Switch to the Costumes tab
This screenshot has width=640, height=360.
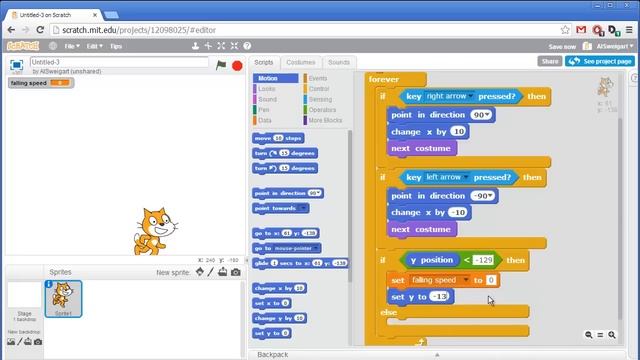[x=301, y=62]
